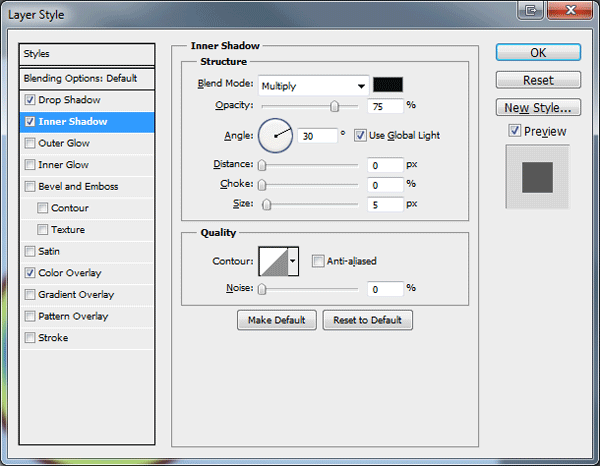This screenshot has height=466, width=600.
Task: Open the Contour picker dropdown arrow
Action: coord(293,261)
